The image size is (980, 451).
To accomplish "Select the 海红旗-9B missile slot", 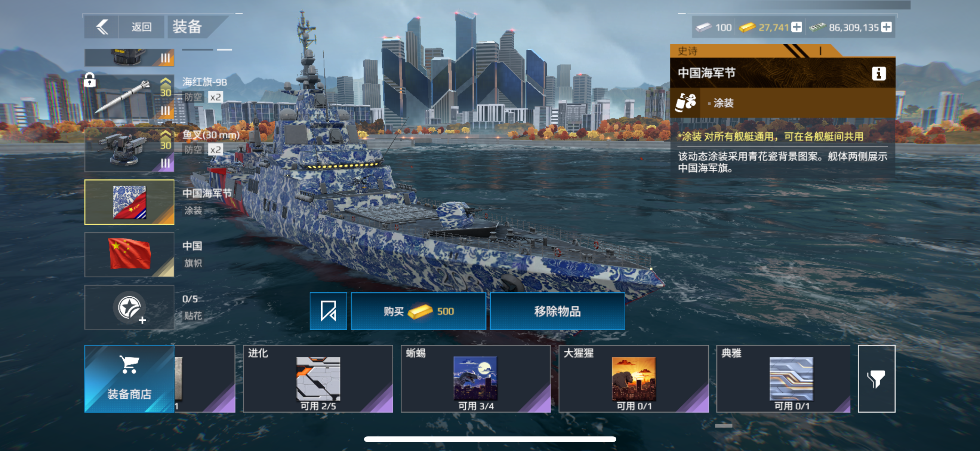I will [x=129, y=97].
